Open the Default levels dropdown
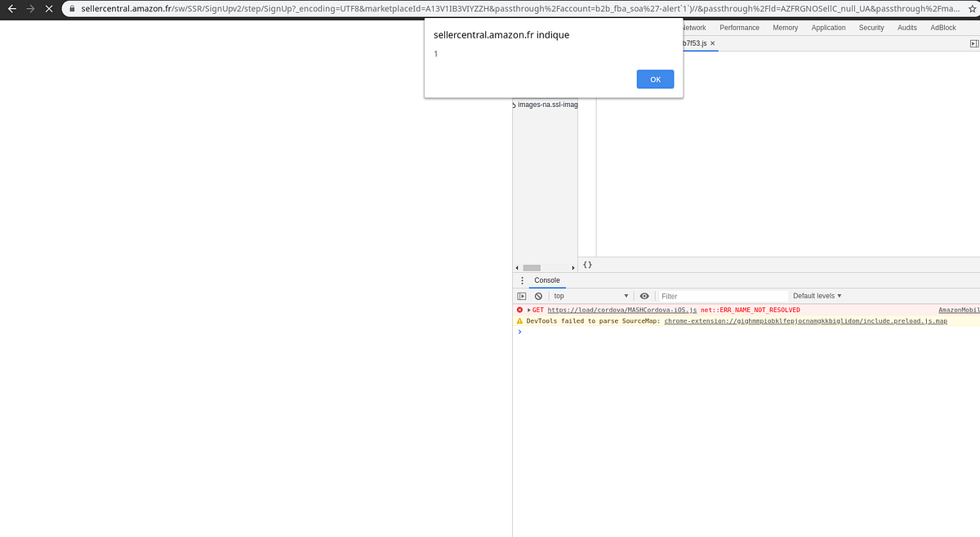 (x=817, y=295)
